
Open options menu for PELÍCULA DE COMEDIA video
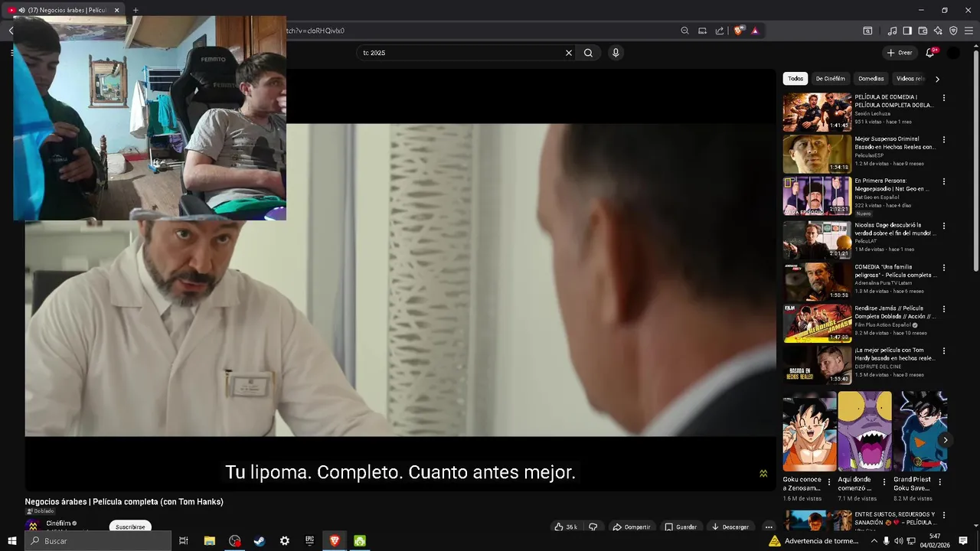click(x=944, y=98)
